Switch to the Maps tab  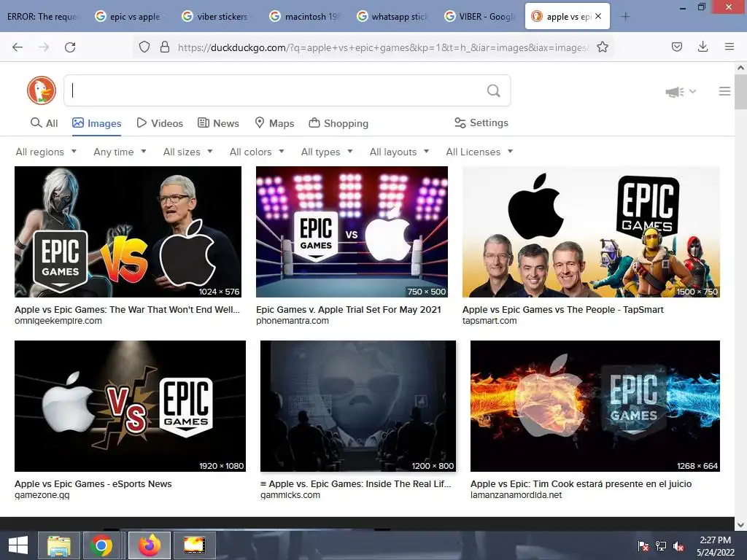[274, 123]
